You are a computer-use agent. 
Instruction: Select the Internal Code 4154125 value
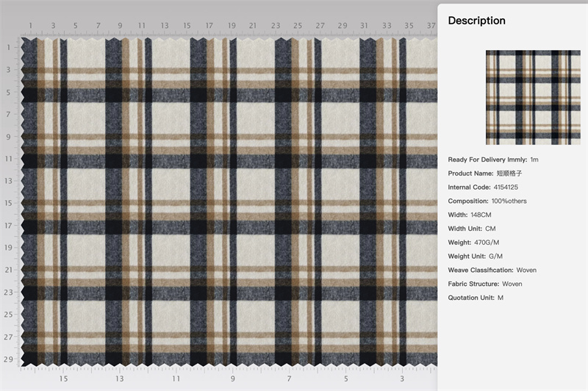click(x=506, y=187)
